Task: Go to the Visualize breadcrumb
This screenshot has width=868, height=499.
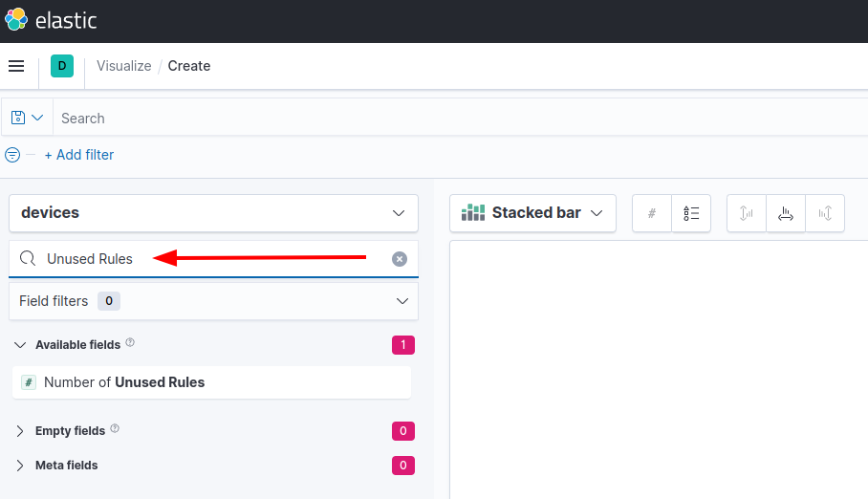Action: pyautogui.click(x=123, y=66)
